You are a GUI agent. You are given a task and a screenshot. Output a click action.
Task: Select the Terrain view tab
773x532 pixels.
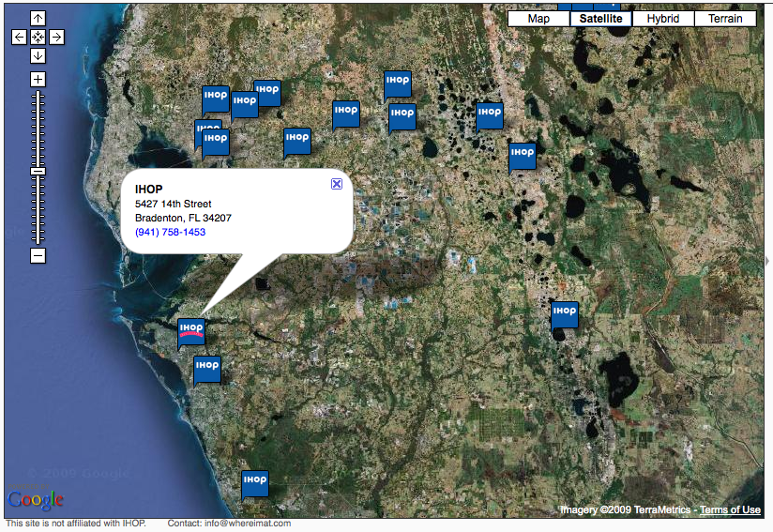[724, 19]
